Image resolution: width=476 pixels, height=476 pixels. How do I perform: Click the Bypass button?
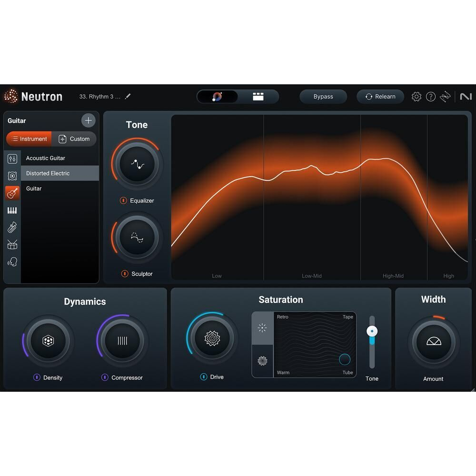tap(323, 96)
